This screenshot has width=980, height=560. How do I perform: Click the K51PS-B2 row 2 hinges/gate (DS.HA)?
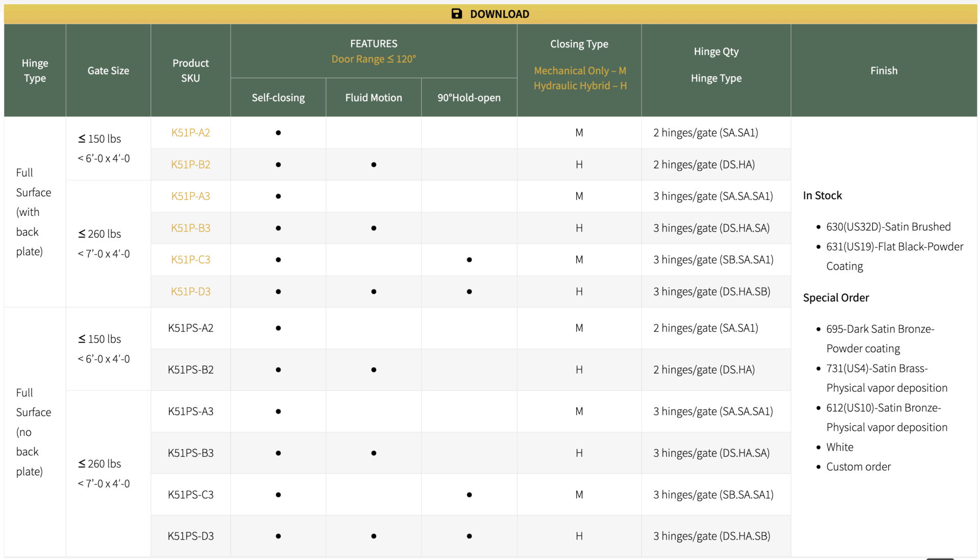(704, 370)
